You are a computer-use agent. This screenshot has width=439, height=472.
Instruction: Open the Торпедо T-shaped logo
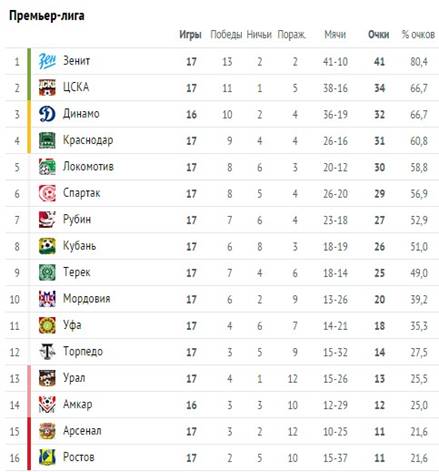pyautogui.click(x=47, y=352)
